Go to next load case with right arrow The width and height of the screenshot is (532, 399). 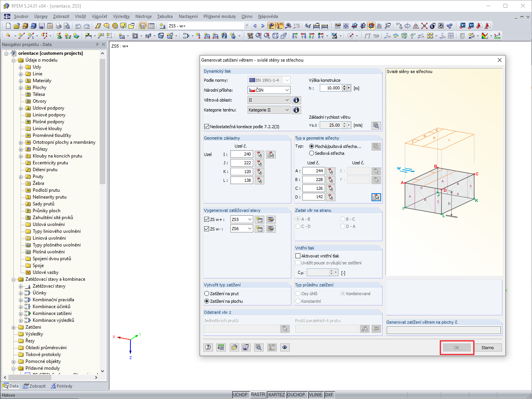click(262, 26)
